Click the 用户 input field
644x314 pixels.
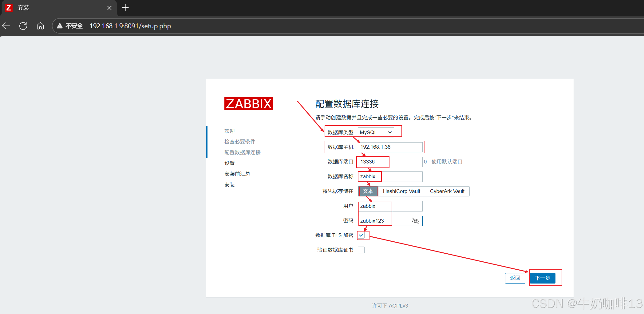coord(390,206)
